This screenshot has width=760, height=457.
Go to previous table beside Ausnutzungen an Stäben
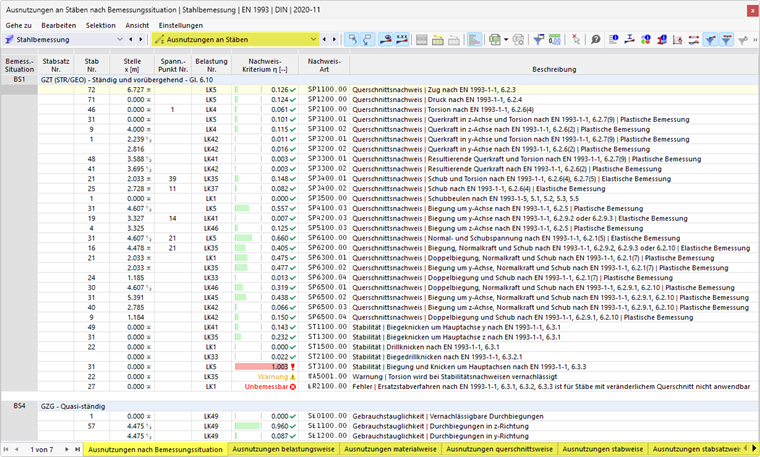[324, 39]
